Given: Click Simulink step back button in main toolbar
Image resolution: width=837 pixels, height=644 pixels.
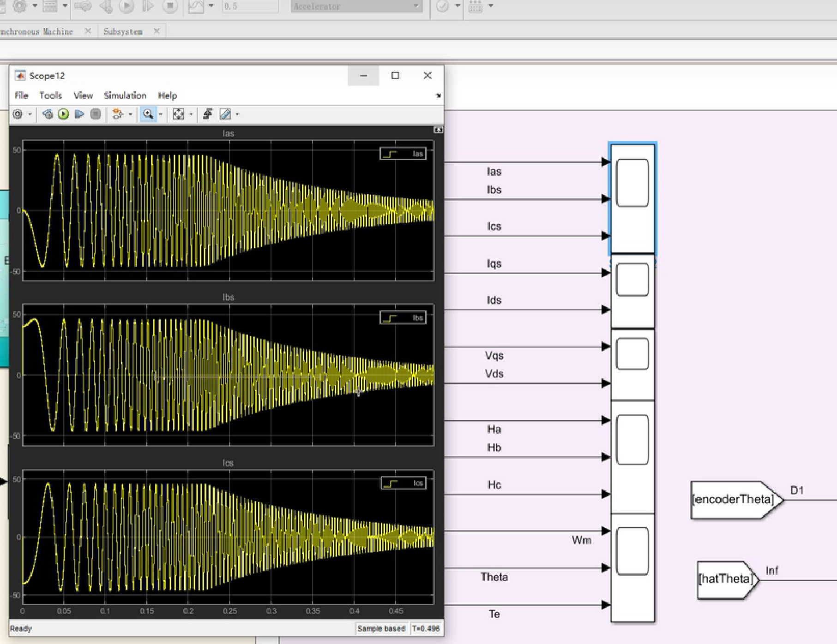Looking at the screenshot, I should 105,6.
